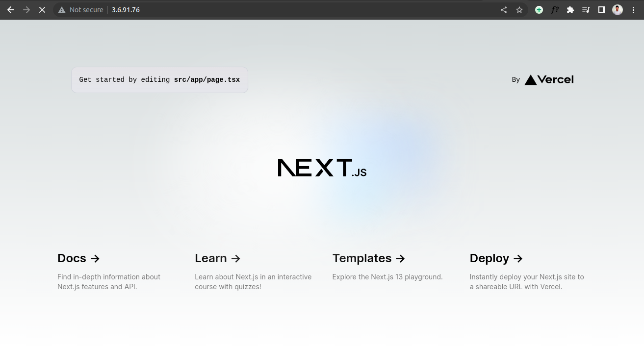Open the f? extension icon
The width and height of the screenshot is (644, 347).
point(555,10)
